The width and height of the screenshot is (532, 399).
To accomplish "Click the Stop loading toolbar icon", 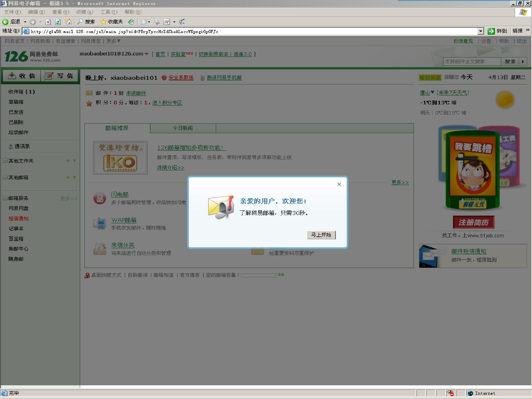I will 48,22.
